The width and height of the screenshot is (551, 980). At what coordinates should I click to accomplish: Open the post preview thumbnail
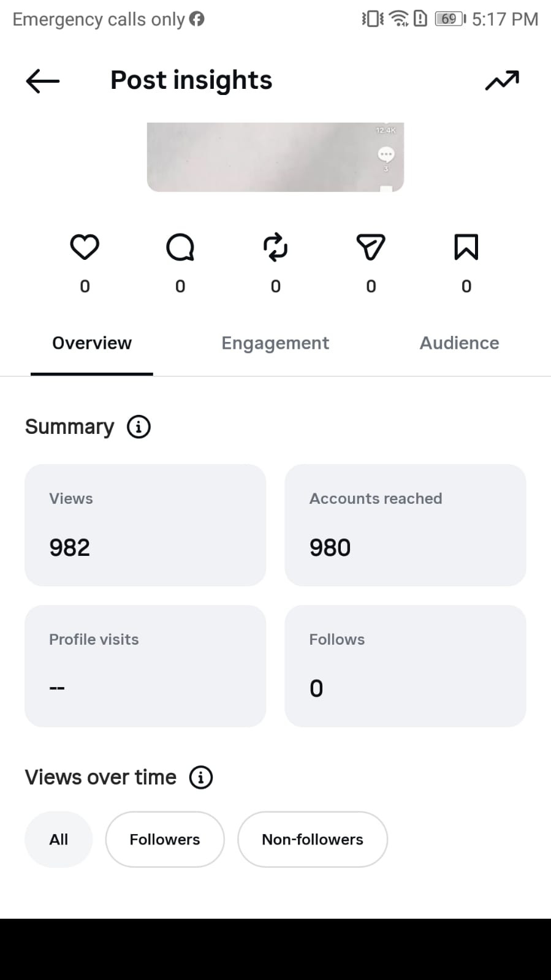(275, 157)
